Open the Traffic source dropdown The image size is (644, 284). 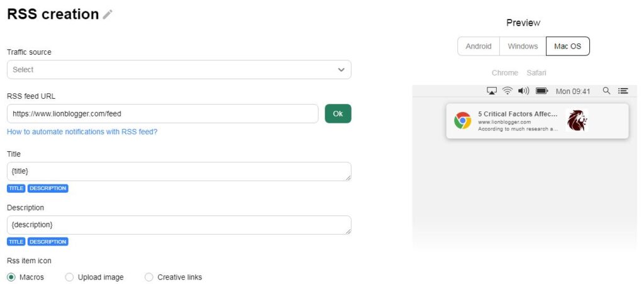179,69
